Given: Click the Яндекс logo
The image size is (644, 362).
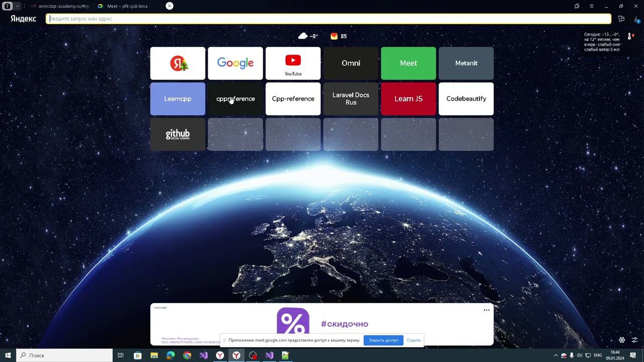Looking at the screenshot, I should pyautogui.click(x=23, y=19).
